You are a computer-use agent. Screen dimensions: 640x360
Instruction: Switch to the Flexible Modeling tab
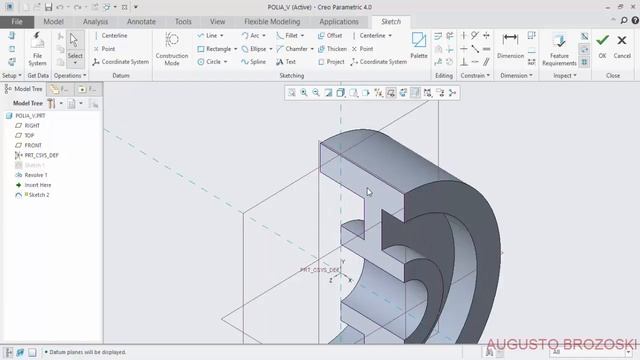[272, 22]
